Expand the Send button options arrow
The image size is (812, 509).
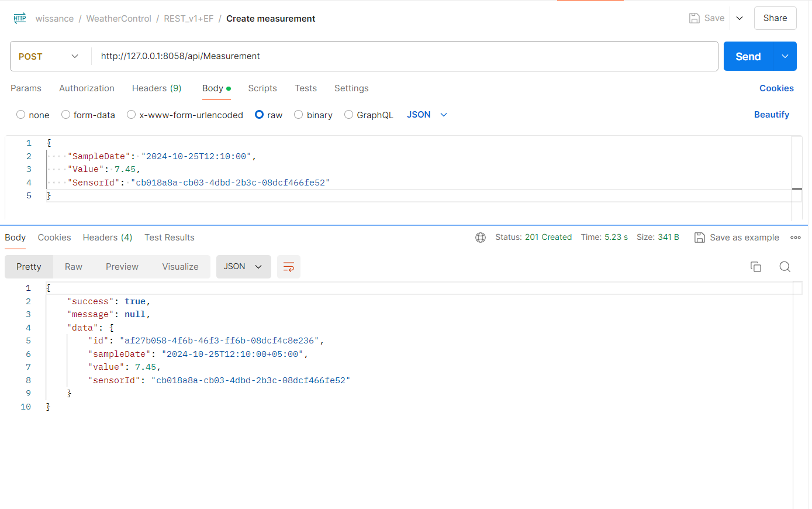click(785, 56)
